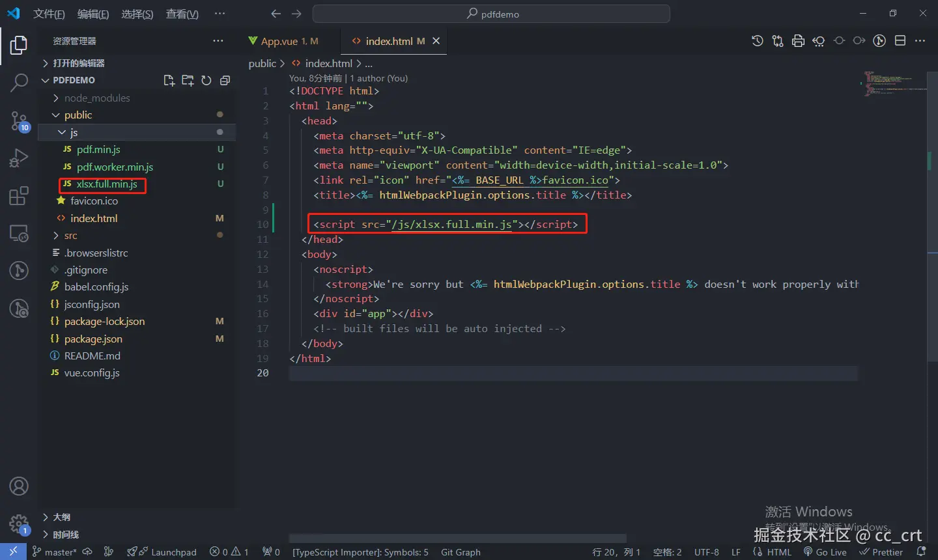
Task: Open the Manage gear icon
Action: [19, 524]
